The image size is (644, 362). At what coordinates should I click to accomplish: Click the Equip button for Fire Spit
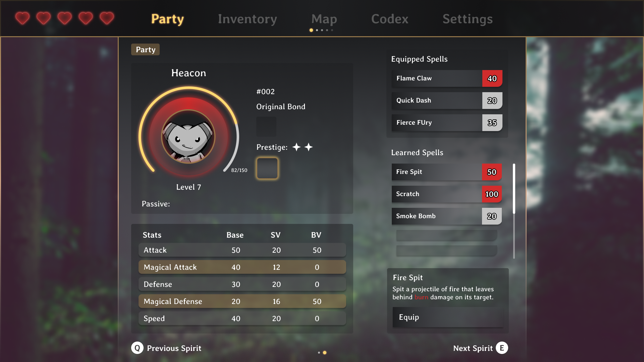coord(448,317)
